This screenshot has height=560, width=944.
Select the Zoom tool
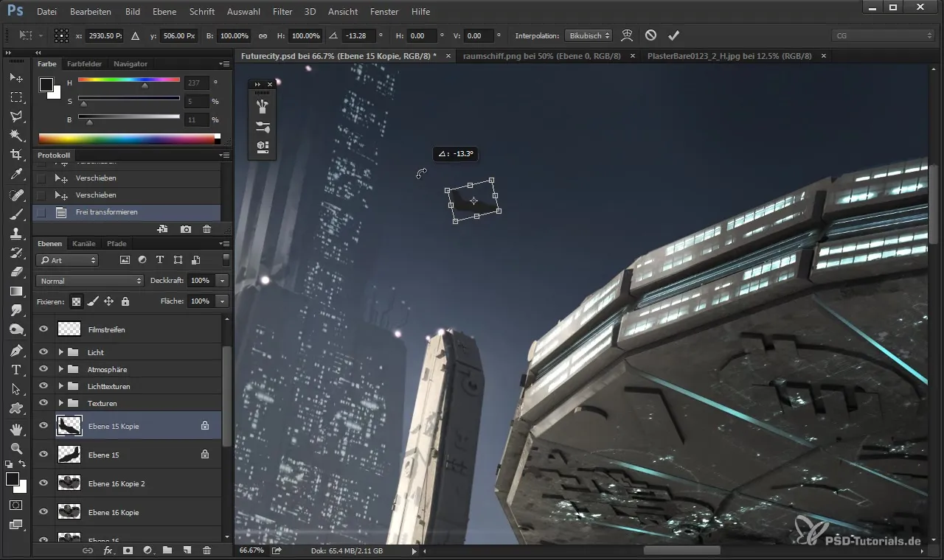(16, 448)
